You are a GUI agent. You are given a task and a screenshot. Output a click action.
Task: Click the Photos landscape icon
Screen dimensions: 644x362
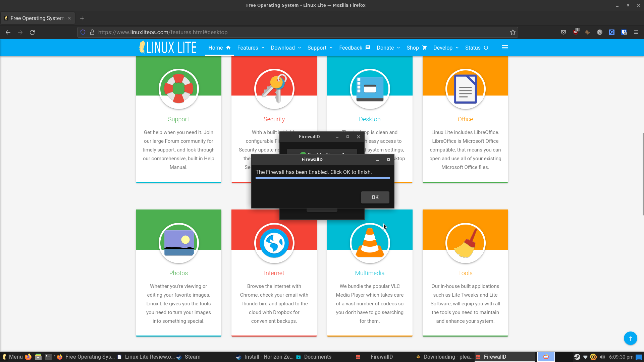(x=179, y=243)
